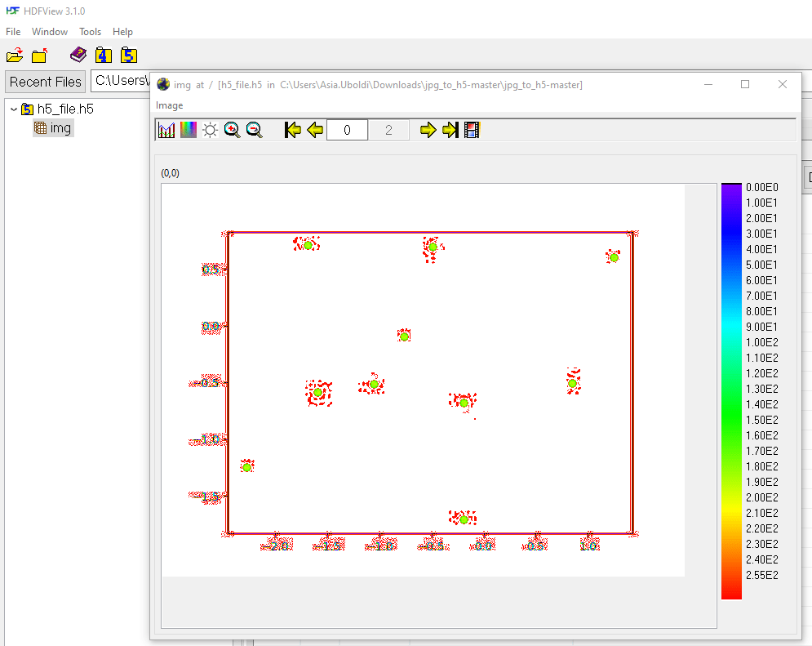
Task: Click the HDFView logo in title bar
Action: click(x=12, y=11)
